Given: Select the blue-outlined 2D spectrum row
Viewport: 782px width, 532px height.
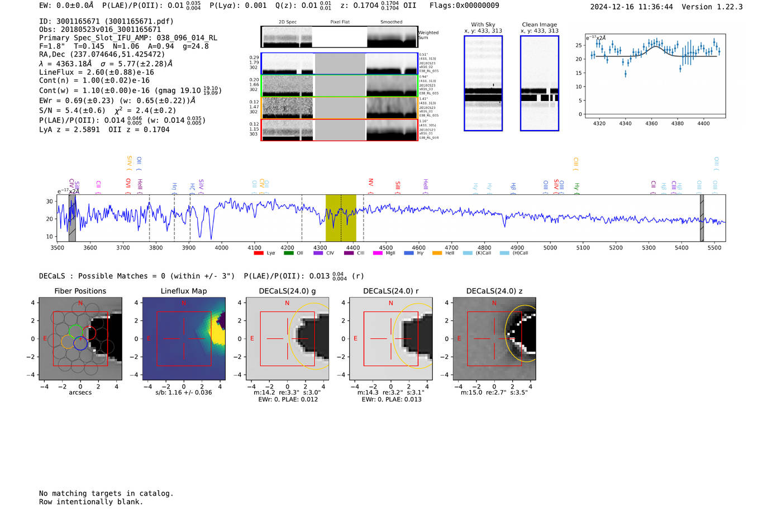Looking at the screenshot, I should 339,64.
